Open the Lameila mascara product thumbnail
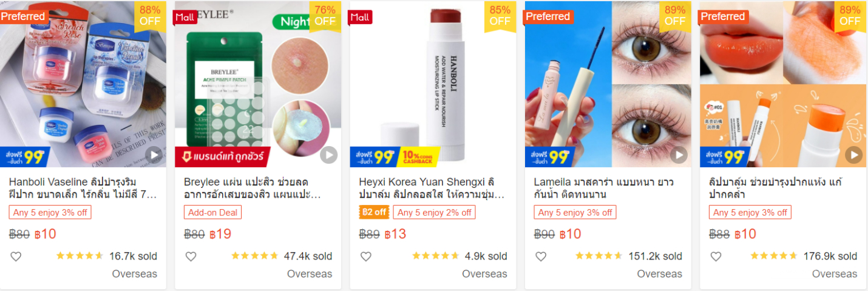Image resolution: width=868 pixels, height=291 pixels. [x=608, y=85]
